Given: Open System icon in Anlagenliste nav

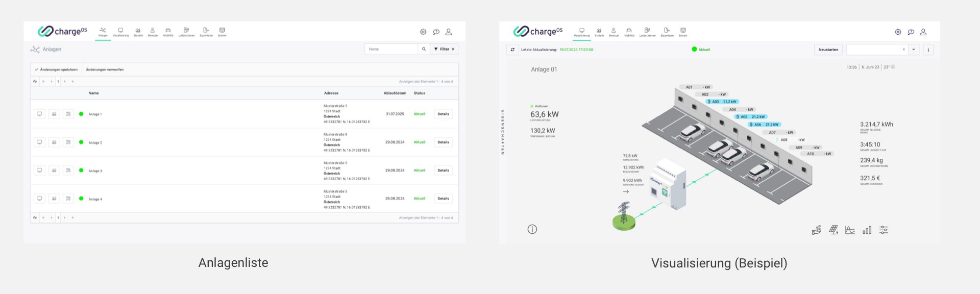Looking at the screenshot, I should [222, 32].
